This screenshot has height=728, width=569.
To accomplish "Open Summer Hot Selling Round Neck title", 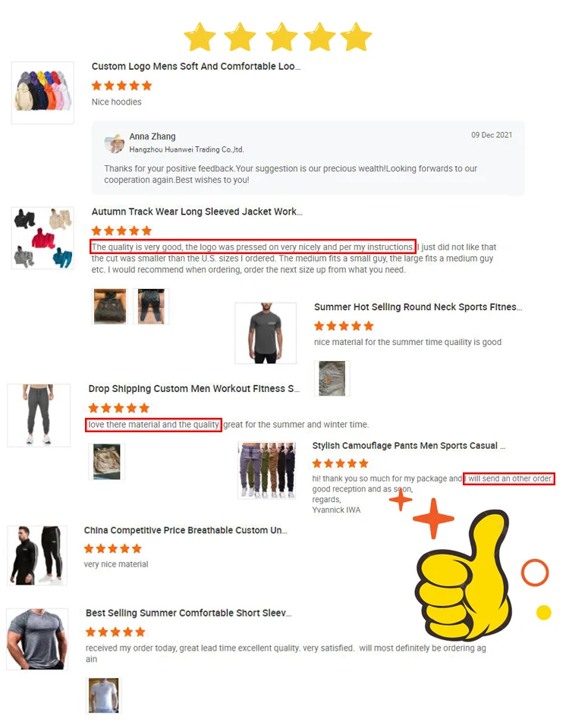I will [418, 307].
